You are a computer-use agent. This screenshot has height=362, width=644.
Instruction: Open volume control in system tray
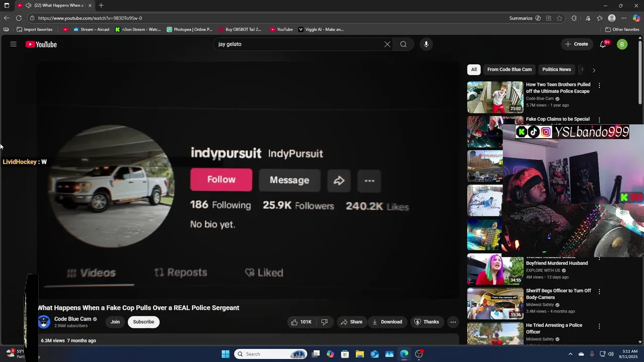click(611, 354)
